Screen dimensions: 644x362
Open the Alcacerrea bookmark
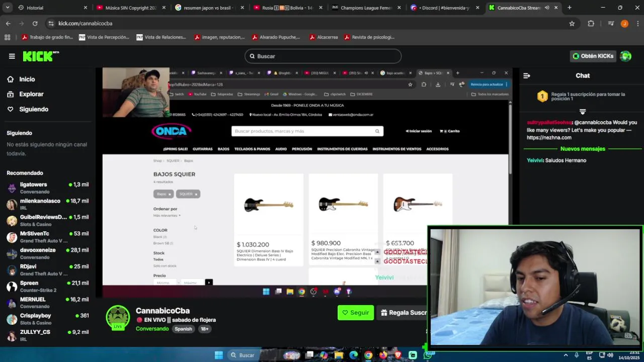324,37
